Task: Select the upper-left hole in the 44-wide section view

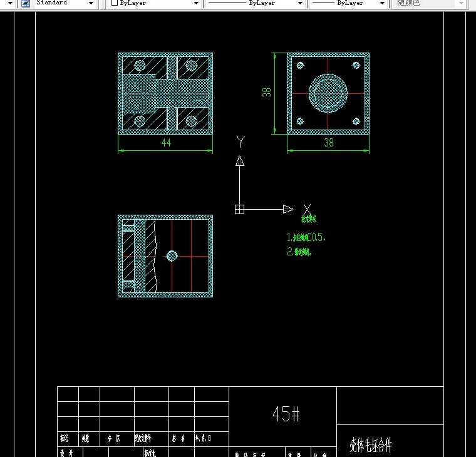Action: point(140,65)
